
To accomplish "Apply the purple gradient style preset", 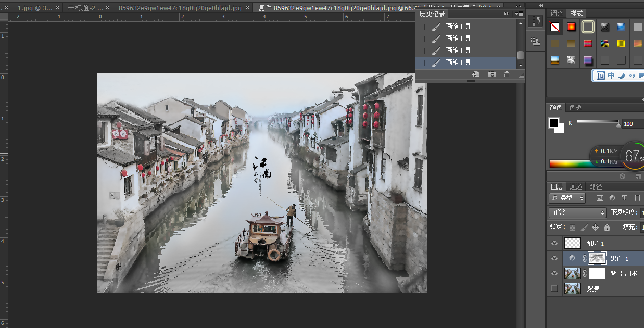I will point(588,60).
